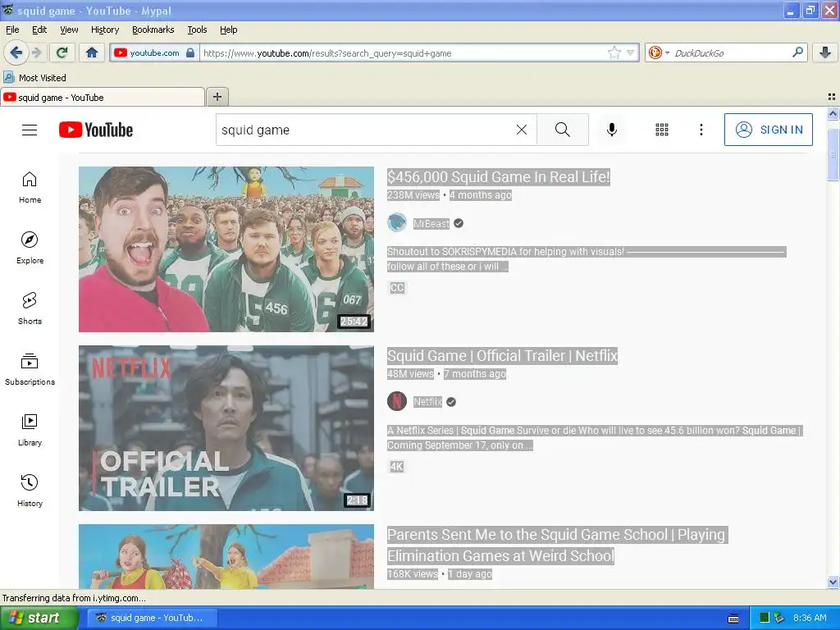The height and width of the screenshot is (630, 840).
Task: Open Most Visited bookmarks folder
Action: [35, 78]
